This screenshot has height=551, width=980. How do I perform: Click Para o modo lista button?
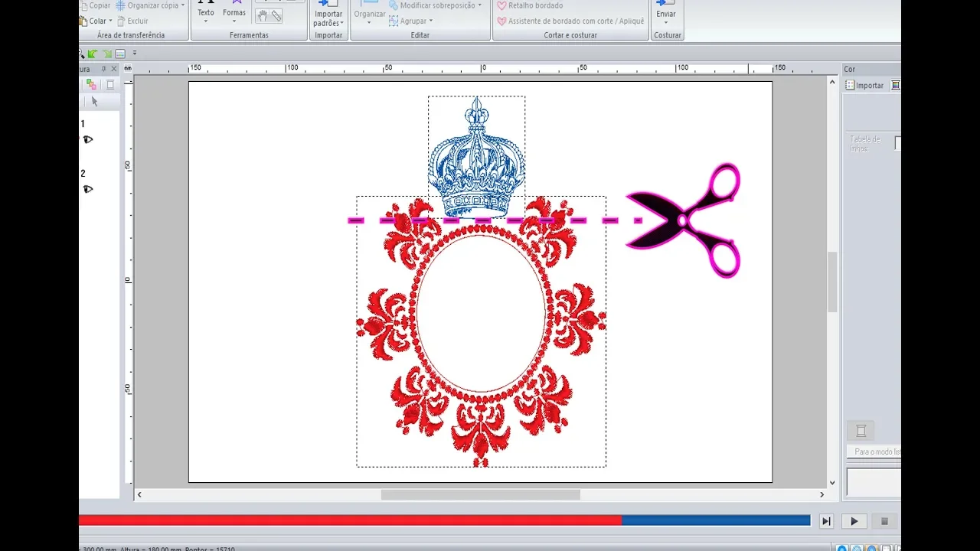(x=874, y=452)
